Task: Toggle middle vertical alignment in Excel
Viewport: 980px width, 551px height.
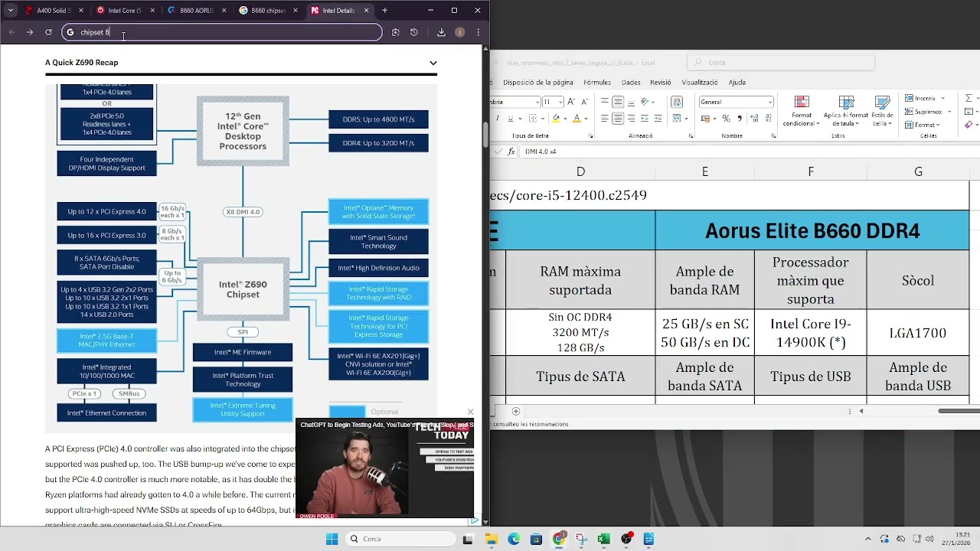Action: [617, 102]
